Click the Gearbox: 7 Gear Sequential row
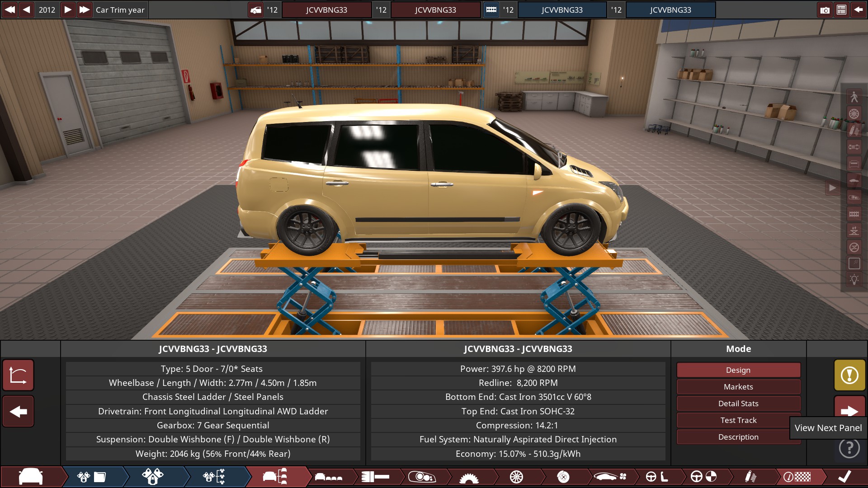868x488 pixels. pos(213,425)
